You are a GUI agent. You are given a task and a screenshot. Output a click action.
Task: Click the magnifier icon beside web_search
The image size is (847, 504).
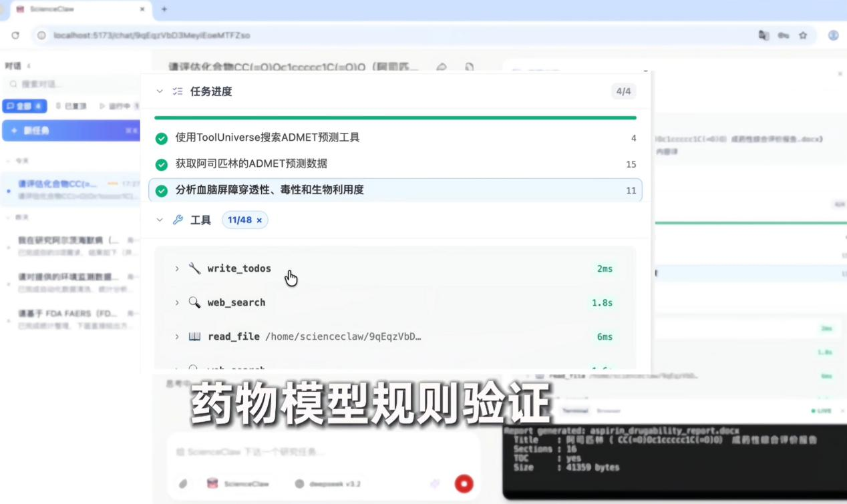point(194,302)
